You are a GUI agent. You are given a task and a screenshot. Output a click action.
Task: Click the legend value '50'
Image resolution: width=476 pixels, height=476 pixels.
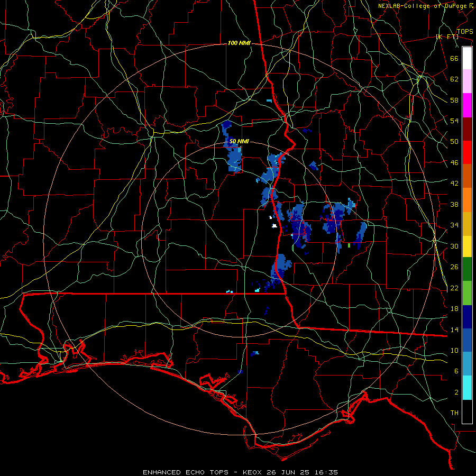click(x=454, y=141)
